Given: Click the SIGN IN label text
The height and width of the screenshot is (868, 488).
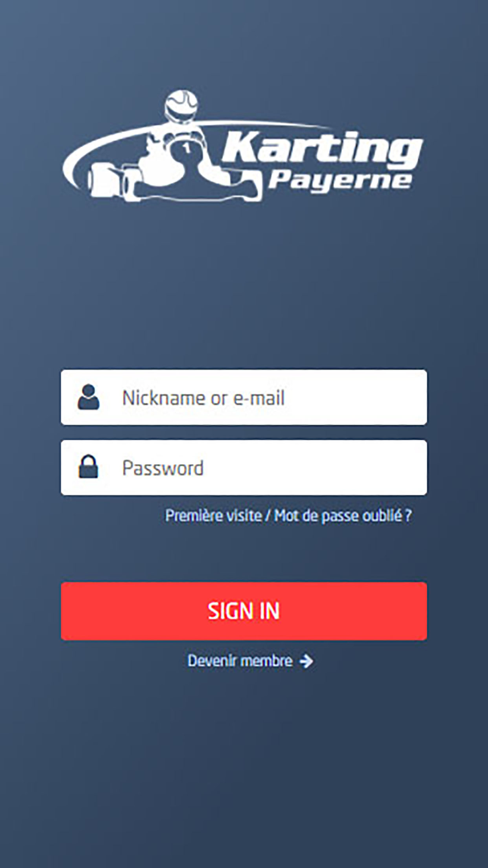Looking at the screenshot, I should point(244,611).
